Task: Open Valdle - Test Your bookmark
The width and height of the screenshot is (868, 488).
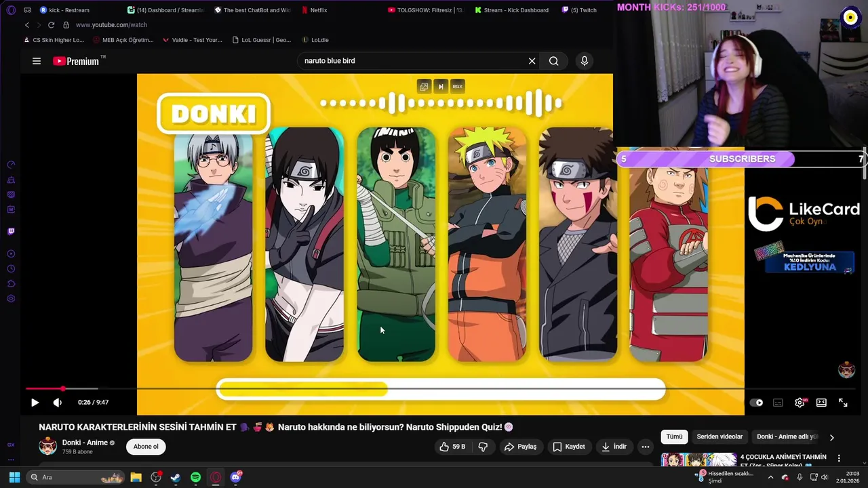Action: click(193, 40)
